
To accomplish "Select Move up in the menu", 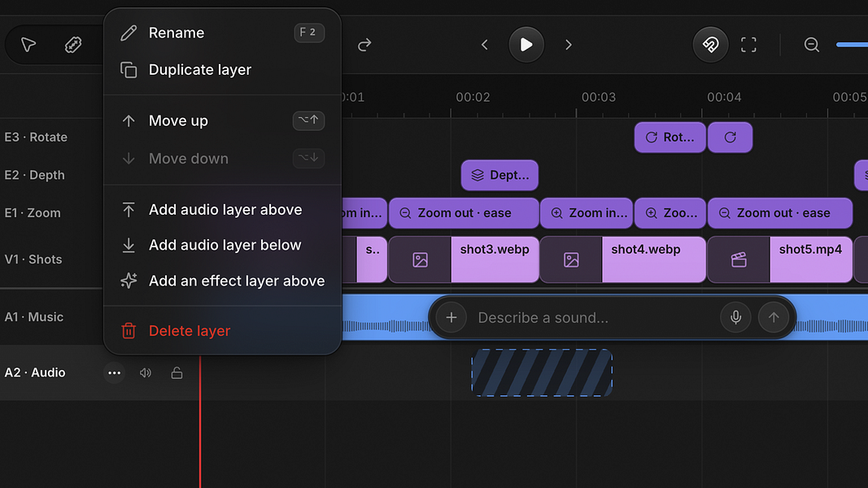I will click(x=222, y=120).
